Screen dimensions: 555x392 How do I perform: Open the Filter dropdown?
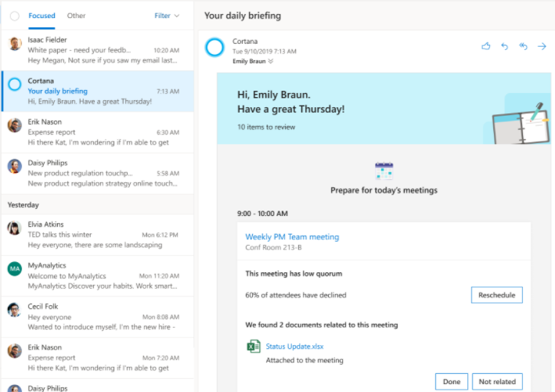point(167,16)
